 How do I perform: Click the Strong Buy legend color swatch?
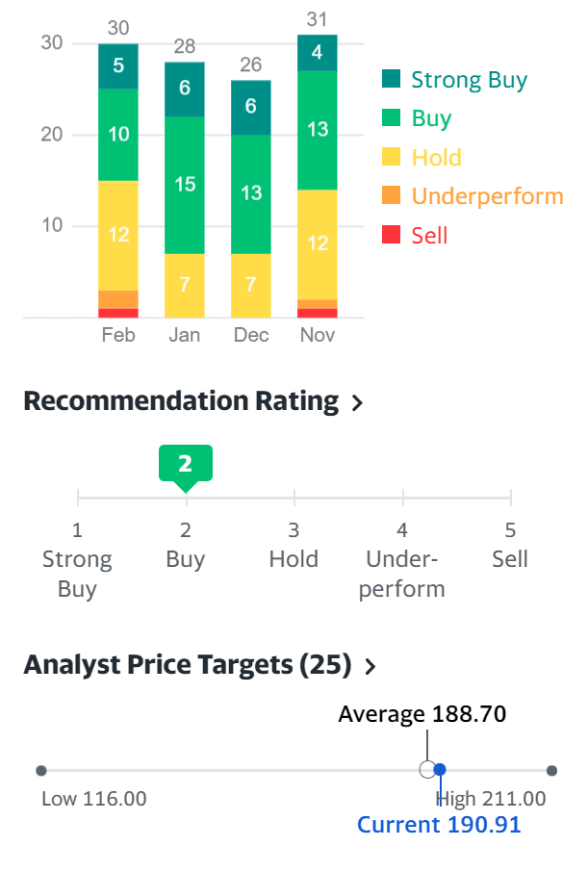coord(392,80)
